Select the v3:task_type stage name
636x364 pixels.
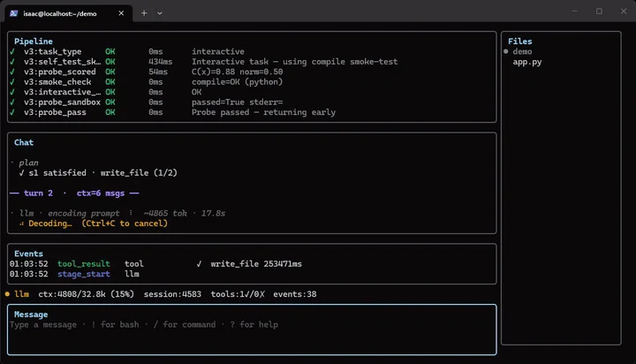click(52, 51)
